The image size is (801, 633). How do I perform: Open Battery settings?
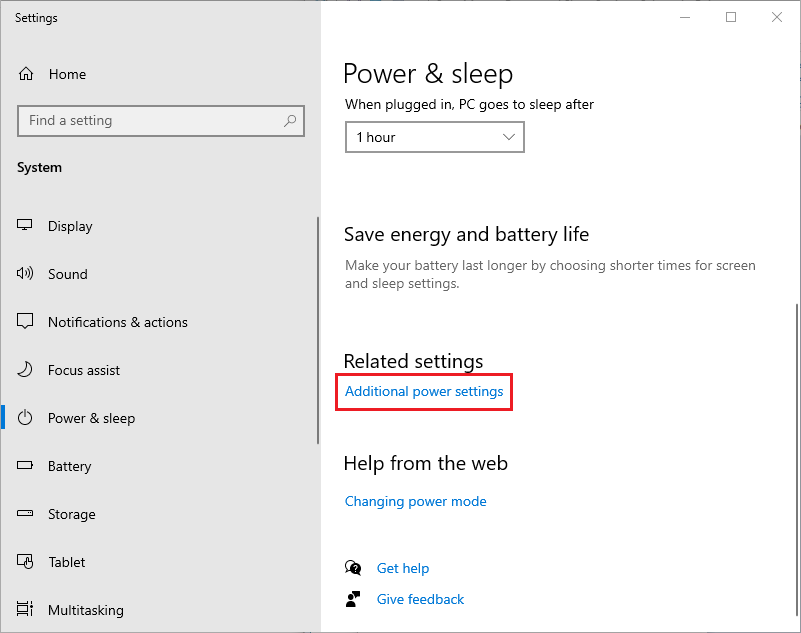click(69, 466)
